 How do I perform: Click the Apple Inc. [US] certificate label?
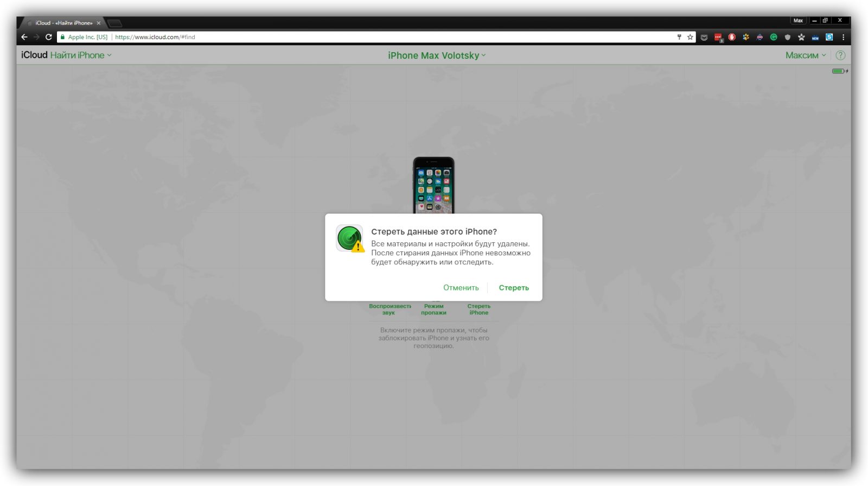pyautogui.click(x=88, y=37)
